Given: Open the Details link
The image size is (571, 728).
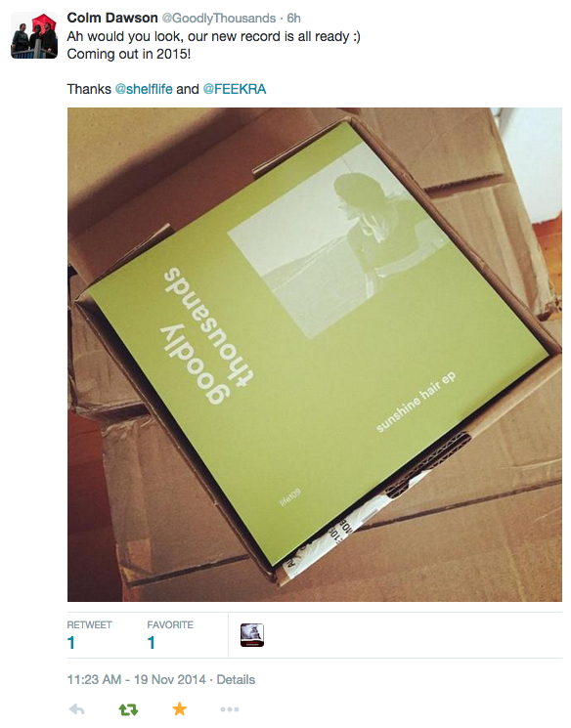Looking at the screenshot, I should (236, 679).
